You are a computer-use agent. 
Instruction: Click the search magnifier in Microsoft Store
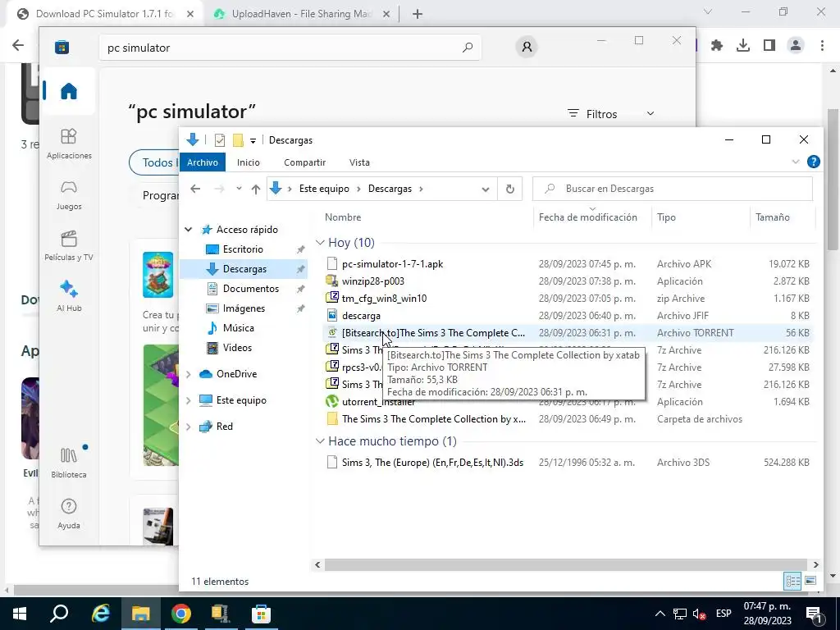[x=467, y=47]
